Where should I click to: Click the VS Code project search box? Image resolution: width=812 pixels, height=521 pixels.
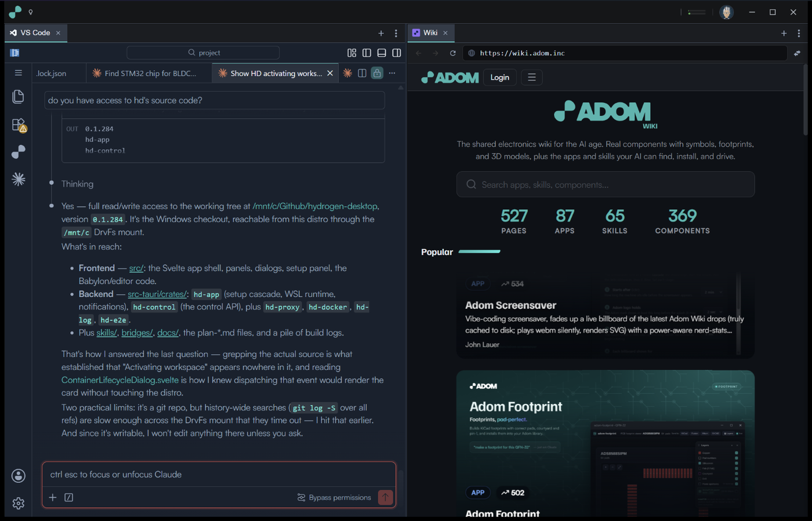tap(203, 53)
